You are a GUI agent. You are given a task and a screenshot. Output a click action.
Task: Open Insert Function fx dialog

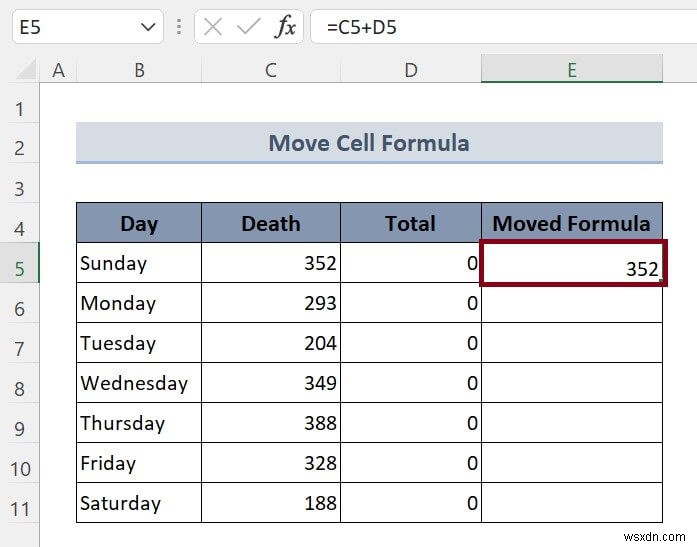point(285,27)
